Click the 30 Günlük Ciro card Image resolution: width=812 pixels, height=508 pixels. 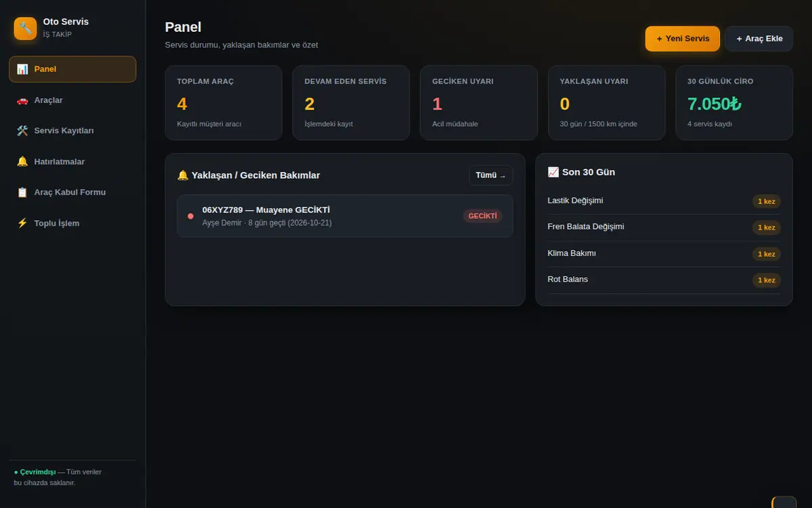tap(734, 103)
